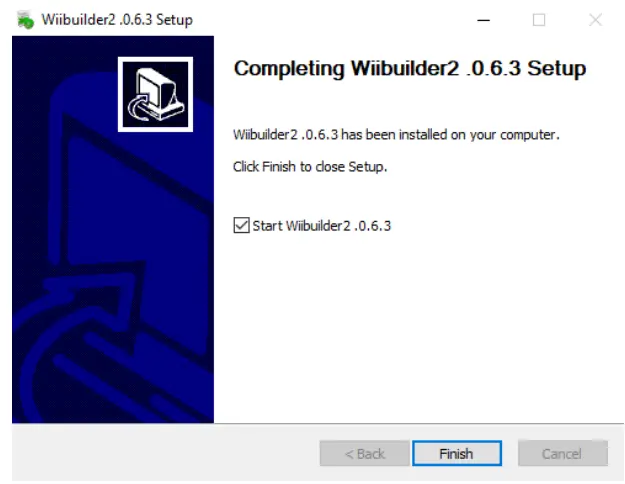Click the greyed-out Cancel button
Screen dimensions: 625x484
point(562,453)
